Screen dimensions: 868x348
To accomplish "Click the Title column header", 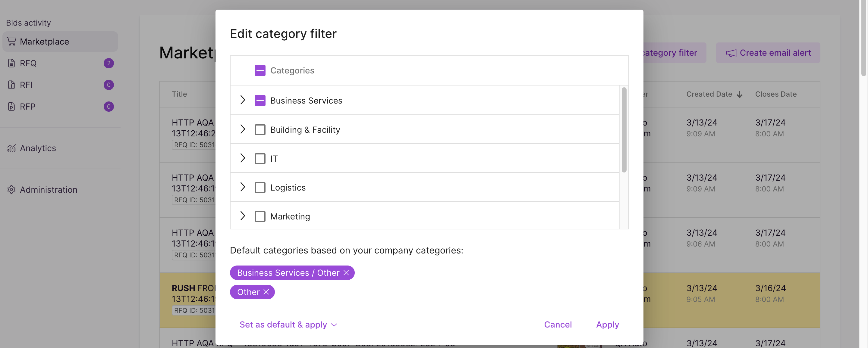I will (179, 94).
